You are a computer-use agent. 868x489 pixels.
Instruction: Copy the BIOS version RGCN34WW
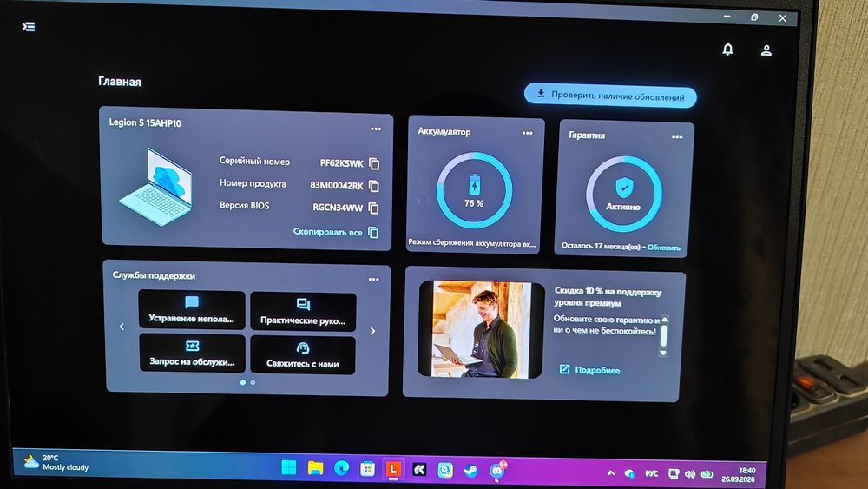click(374, 208)
